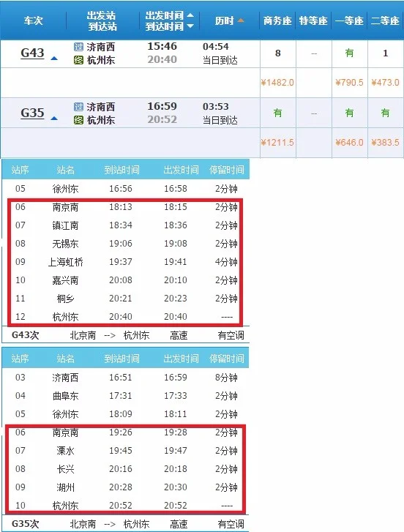This screenshot has height=532, width=404.
Task: Collapse the G35 stop list arrow
Action: click(54, 119)
